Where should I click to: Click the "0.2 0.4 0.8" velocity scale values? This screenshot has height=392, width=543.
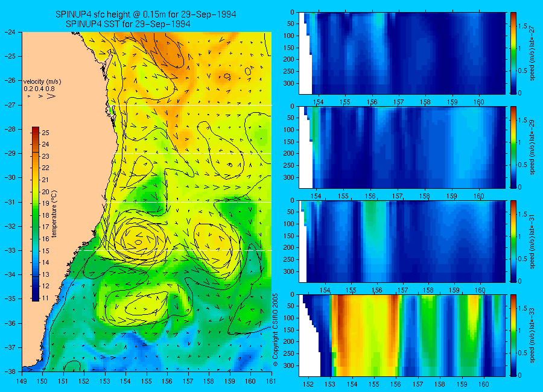coord(39,89)
